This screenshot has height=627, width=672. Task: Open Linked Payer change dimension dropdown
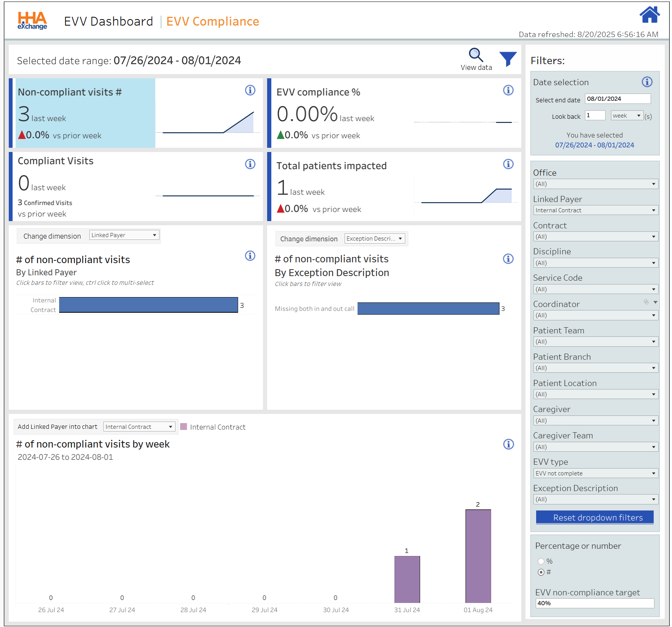click(124, 235)
